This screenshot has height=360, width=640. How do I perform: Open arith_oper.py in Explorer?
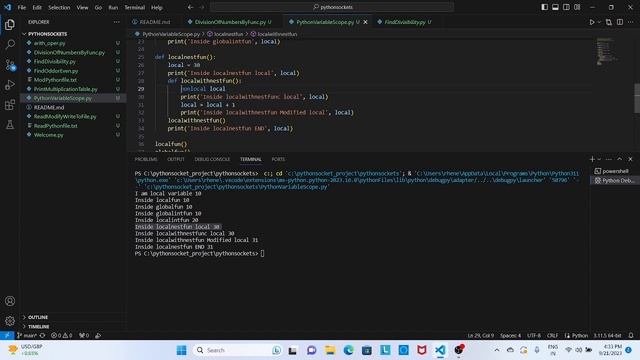tap(50, 43)
